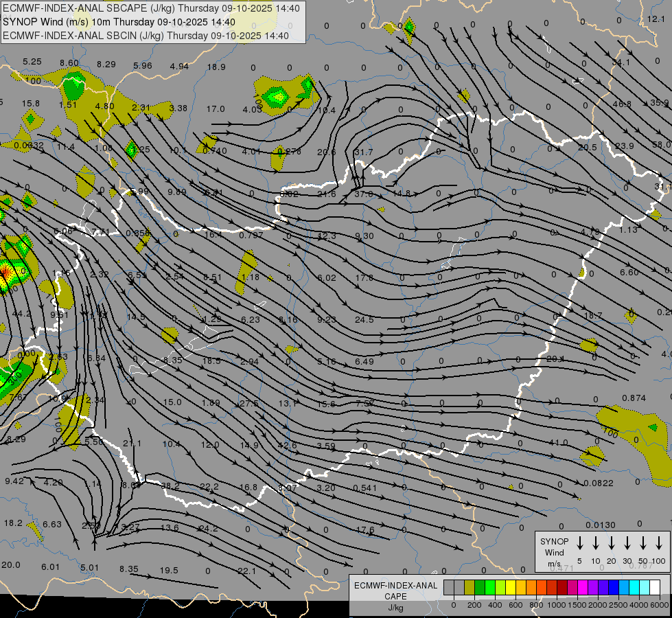672x618 pixels.
Task: Click the bright cyan CAPE legend swatch
Action: point(634,588)
